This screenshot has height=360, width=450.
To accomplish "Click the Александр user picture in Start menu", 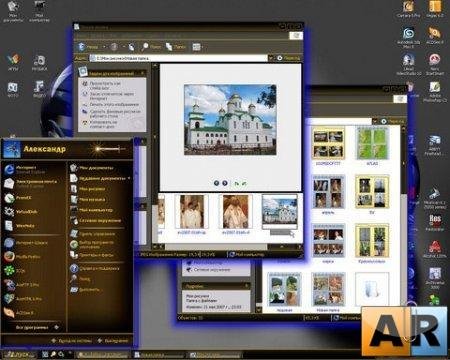I will (x=11, y=149).
